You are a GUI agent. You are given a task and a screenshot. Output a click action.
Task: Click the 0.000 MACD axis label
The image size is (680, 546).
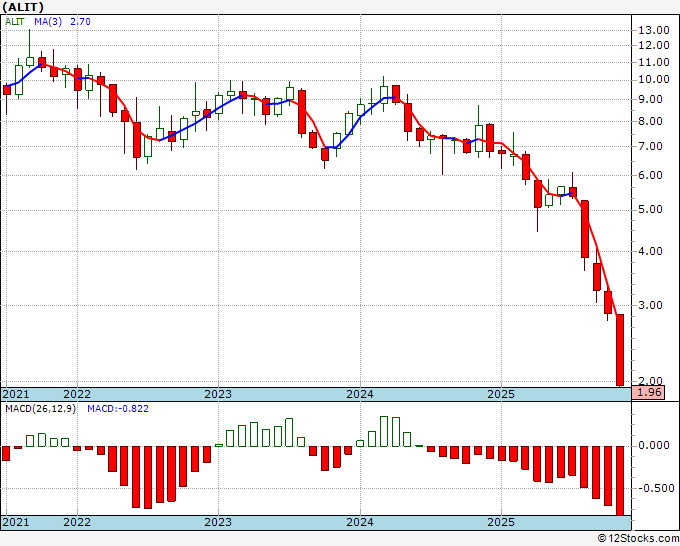654,445
